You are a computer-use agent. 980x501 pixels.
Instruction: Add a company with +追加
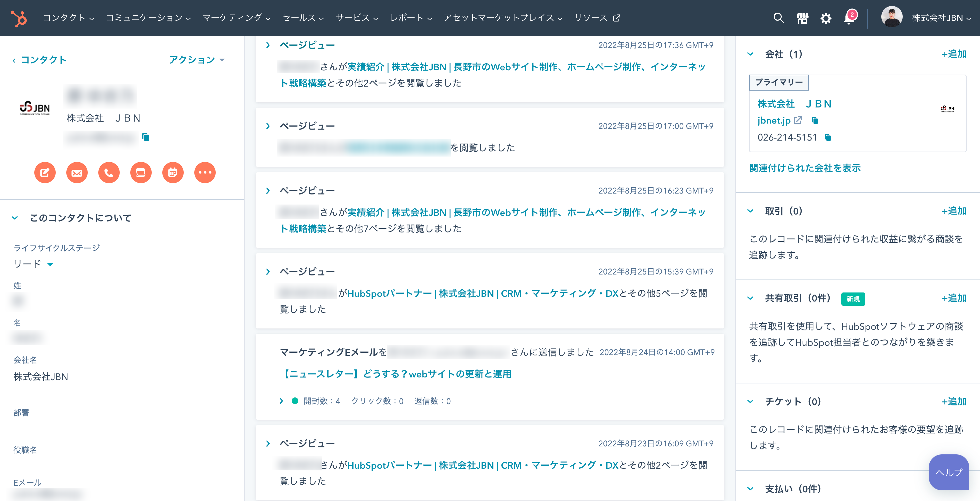(x=954, y=54)
